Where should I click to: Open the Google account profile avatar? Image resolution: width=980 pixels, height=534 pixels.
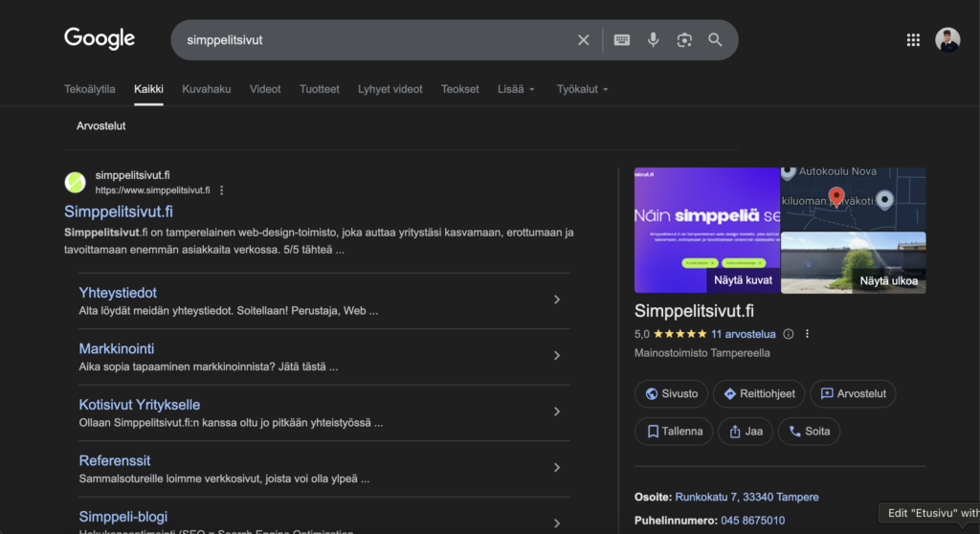pos(947,40)
